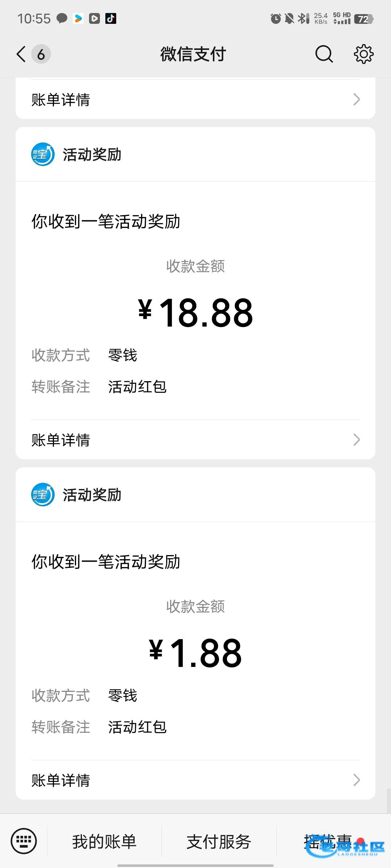391x868 pixels.
Task: Open 账单详情 for the ¥18.88 reward
Action: (x=61, y=440)
